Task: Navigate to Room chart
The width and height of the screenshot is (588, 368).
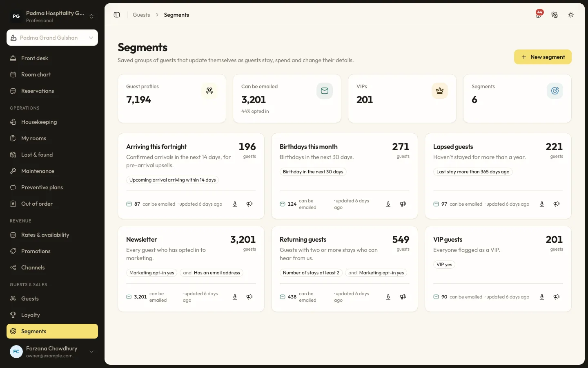Action: pos(52,74)
